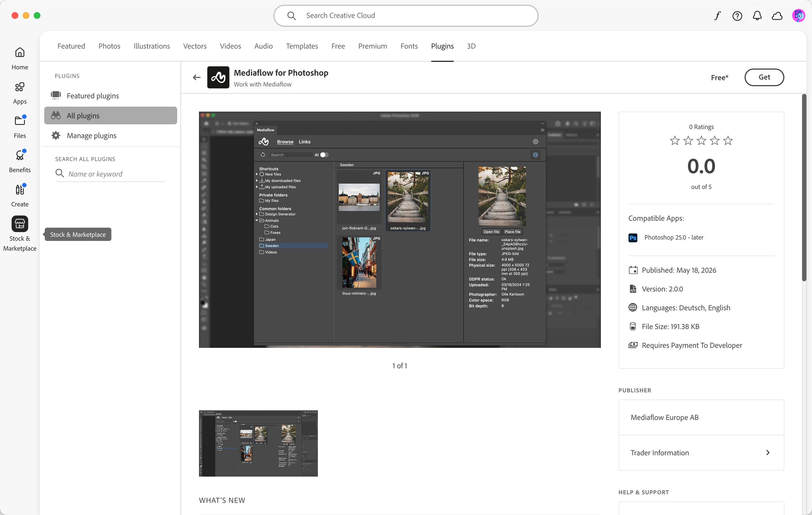Open the help question mark icon

[x=737, y=15]
